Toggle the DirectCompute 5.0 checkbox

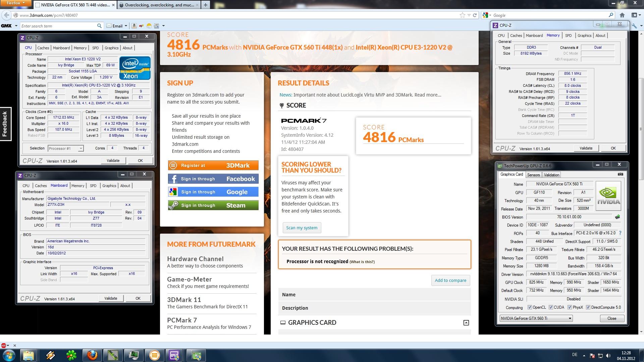point(588,307)
